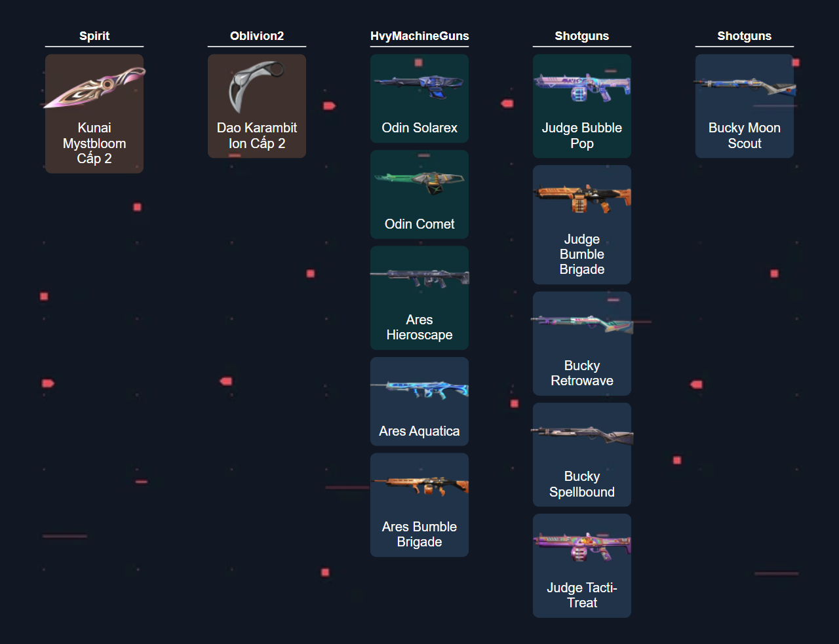
Task: Click the Dao Karambit Ion knife image
Action: click(x=256, y=86)
